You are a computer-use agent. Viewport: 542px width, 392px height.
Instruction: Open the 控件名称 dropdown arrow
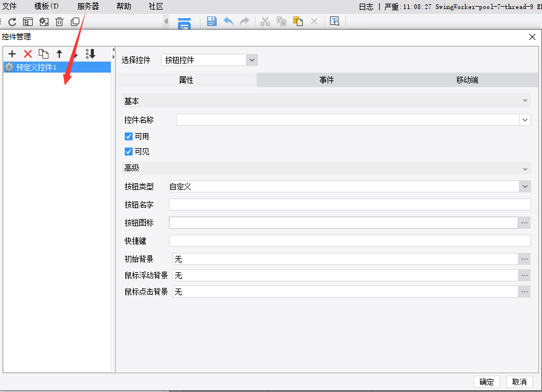click(525, 120)
